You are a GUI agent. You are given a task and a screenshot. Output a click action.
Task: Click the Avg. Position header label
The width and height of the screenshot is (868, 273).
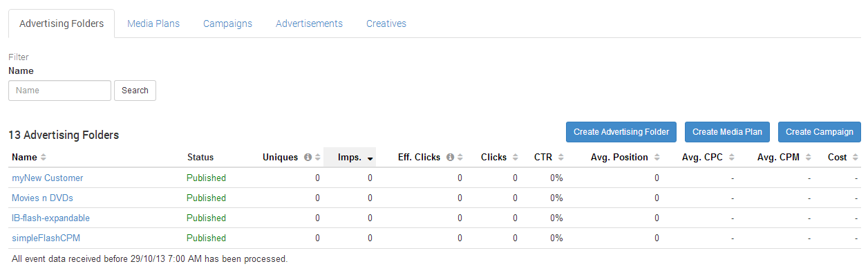tap(620, 158)
